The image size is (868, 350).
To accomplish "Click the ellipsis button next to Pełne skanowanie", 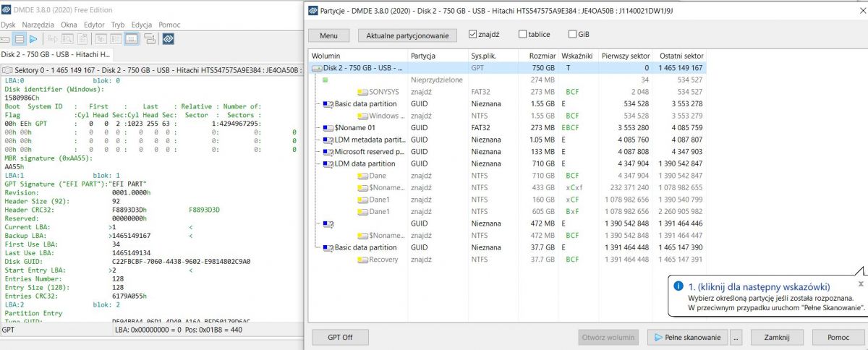I will pyautogui.click(x=736, y=338).
